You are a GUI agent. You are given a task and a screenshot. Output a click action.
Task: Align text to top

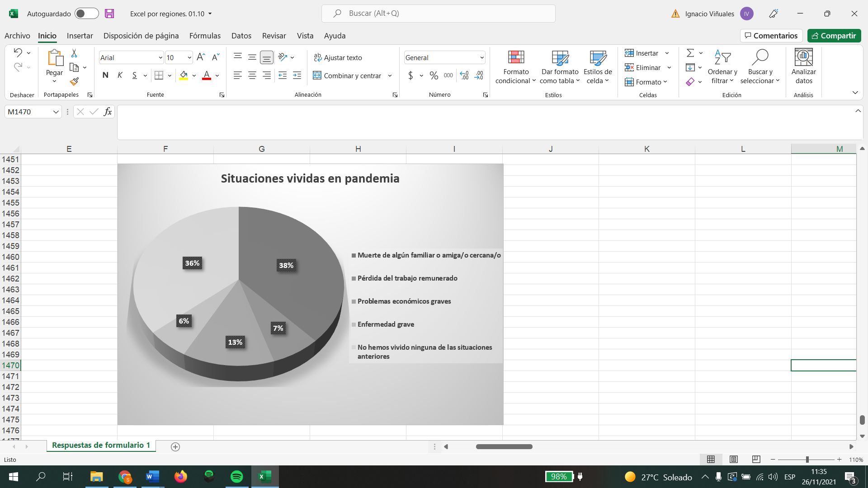tap(237, 57)
